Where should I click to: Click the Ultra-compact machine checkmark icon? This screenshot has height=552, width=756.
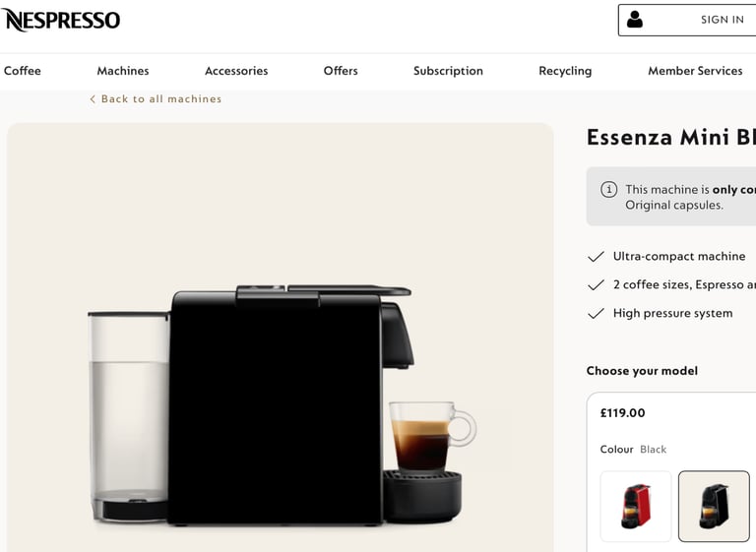596,257
